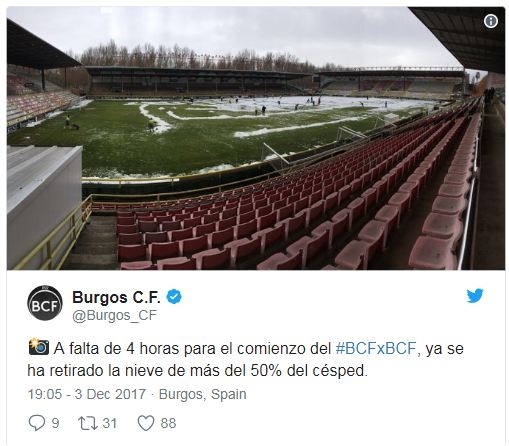Click the reply count 9

[55, 423]
